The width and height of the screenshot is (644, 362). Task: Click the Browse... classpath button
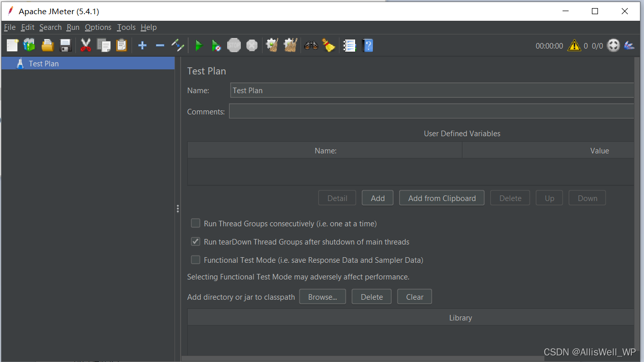tap(323, 297)
